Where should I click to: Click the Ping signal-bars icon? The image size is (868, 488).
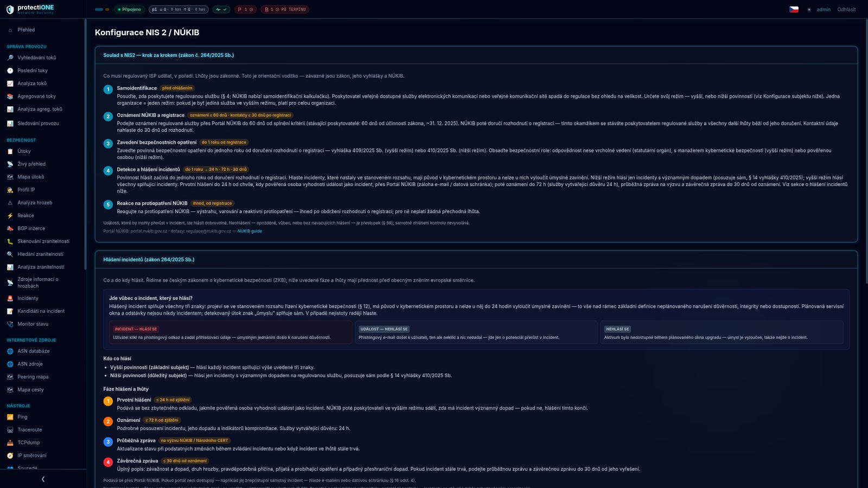[10, 417]
